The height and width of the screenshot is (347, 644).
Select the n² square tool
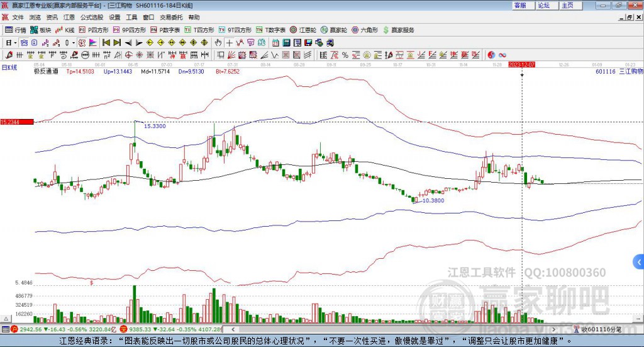point(107,55)
